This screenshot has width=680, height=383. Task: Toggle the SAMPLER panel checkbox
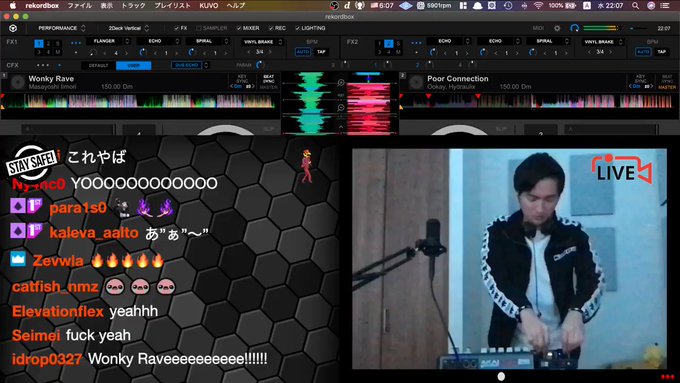point(199,28)
